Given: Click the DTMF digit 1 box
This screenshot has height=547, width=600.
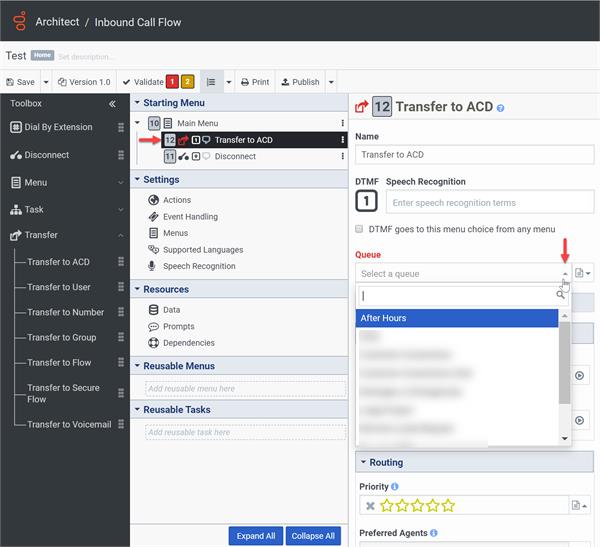Looking at the screenshot, I should pos(366,201).
